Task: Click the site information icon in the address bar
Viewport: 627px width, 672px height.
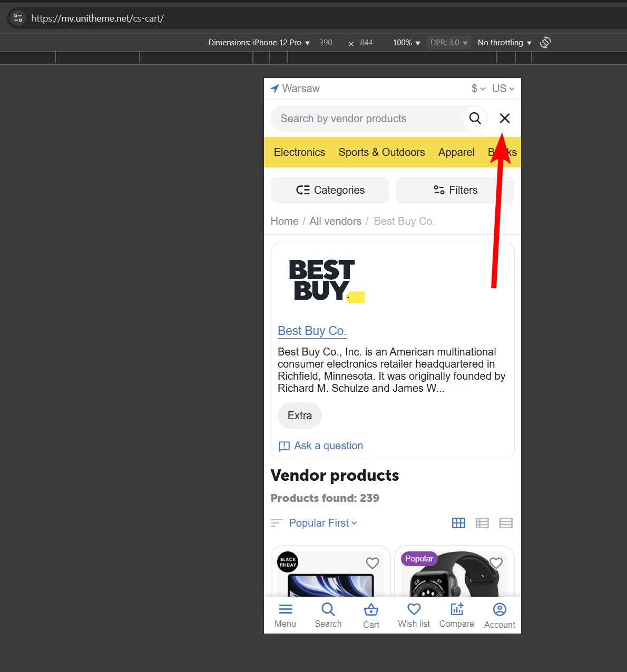Action: pos(18,18)
